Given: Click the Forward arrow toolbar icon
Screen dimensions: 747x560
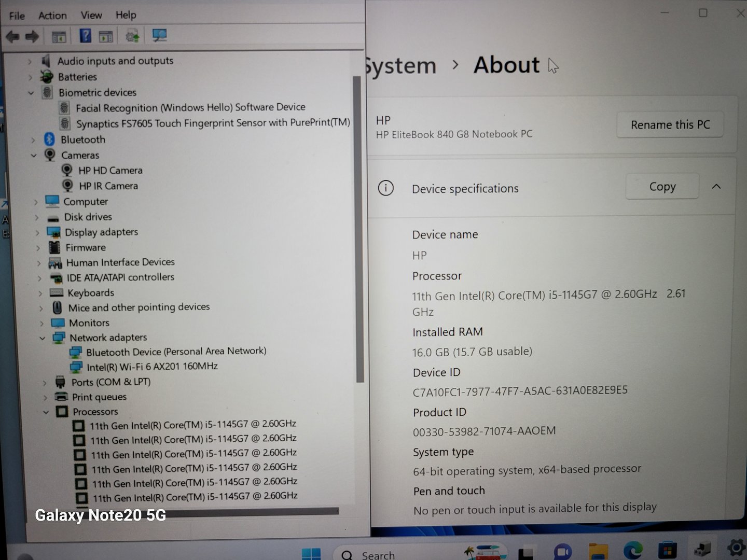Looking at the screenshot, I should 32,36.
